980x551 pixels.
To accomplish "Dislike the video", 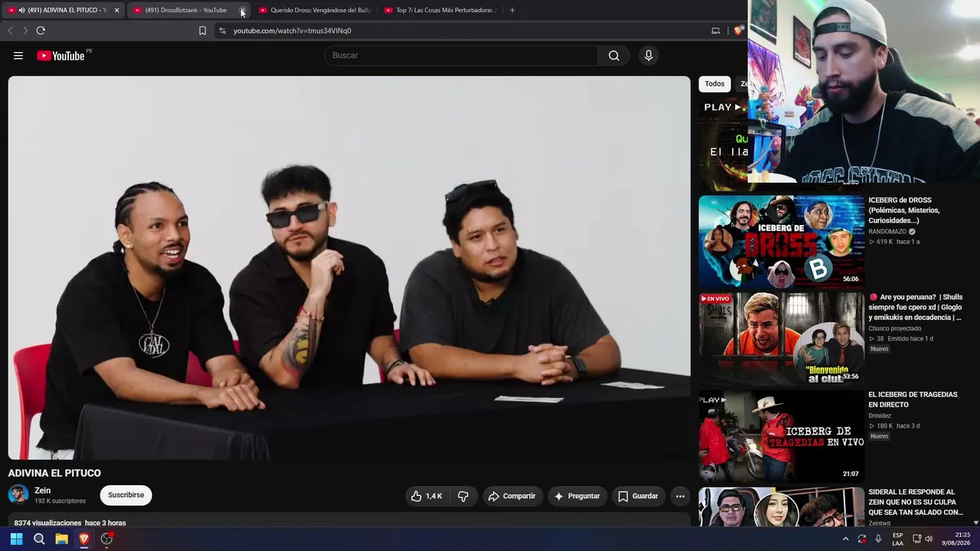I will click(463, 496).
